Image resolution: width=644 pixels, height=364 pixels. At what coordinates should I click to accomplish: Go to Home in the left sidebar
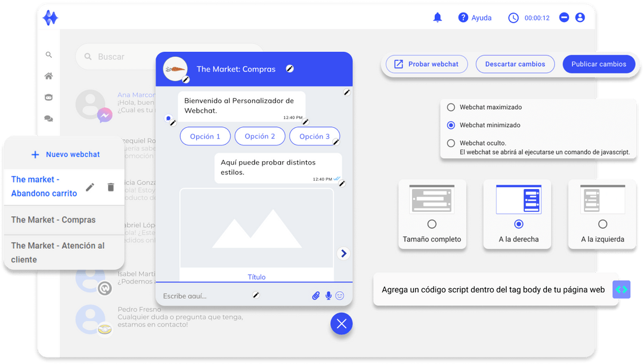click(48, 76)
